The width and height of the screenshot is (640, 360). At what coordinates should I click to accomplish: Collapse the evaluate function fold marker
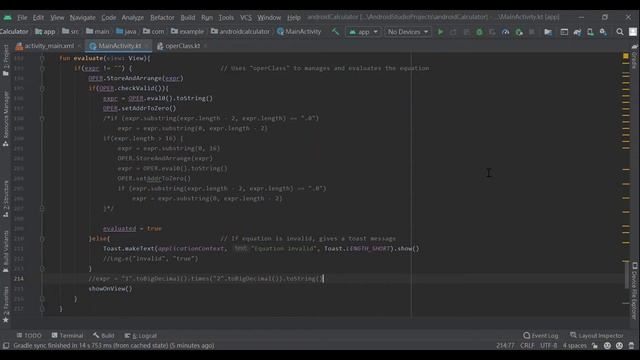(42, 58)
